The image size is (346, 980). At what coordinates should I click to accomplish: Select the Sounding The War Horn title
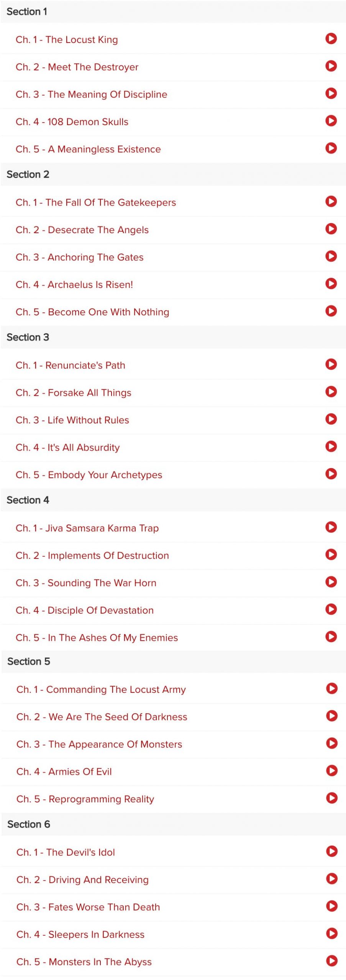[86, 583]
